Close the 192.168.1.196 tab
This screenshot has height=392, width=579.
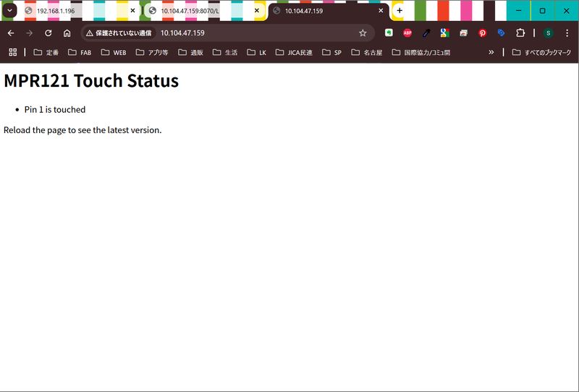(x=133, y=11)
